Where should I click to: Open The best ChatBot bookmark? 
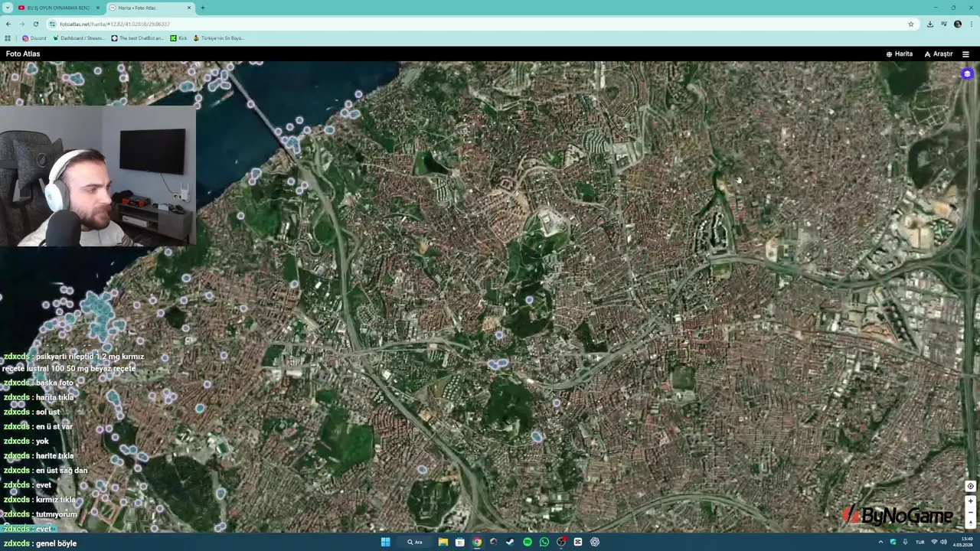click(138, 38)
